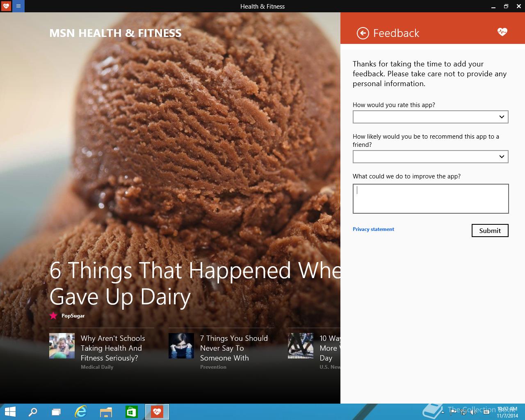Click the pink star next to PopSugar

(53, 315)
